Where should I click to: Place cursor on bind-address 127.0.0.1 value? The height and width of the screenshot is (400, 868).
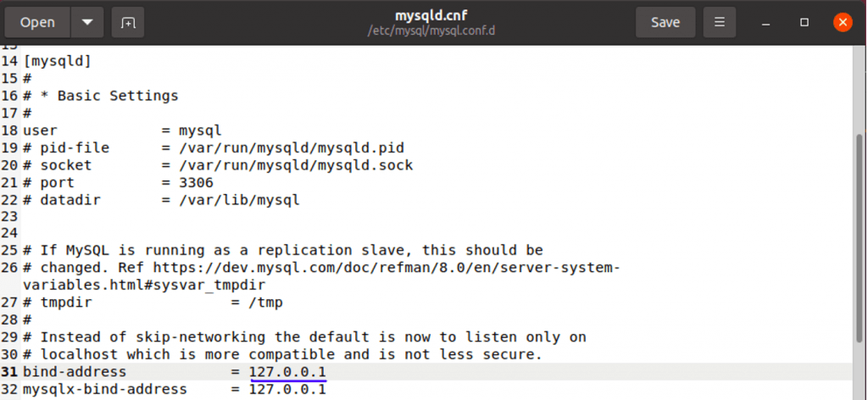click(287, 372)
